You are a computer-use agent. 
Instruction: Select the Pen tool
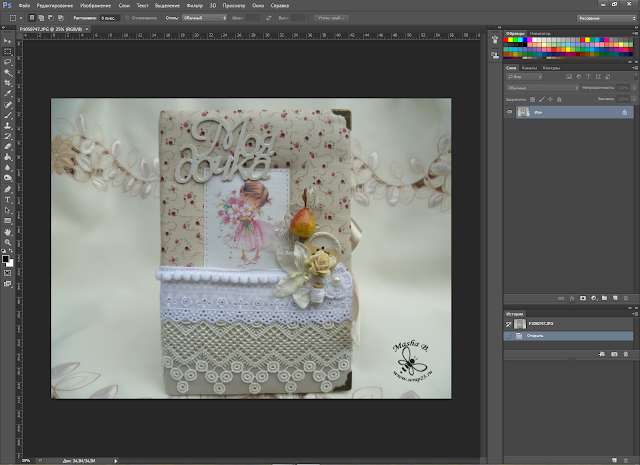[8, 189]
